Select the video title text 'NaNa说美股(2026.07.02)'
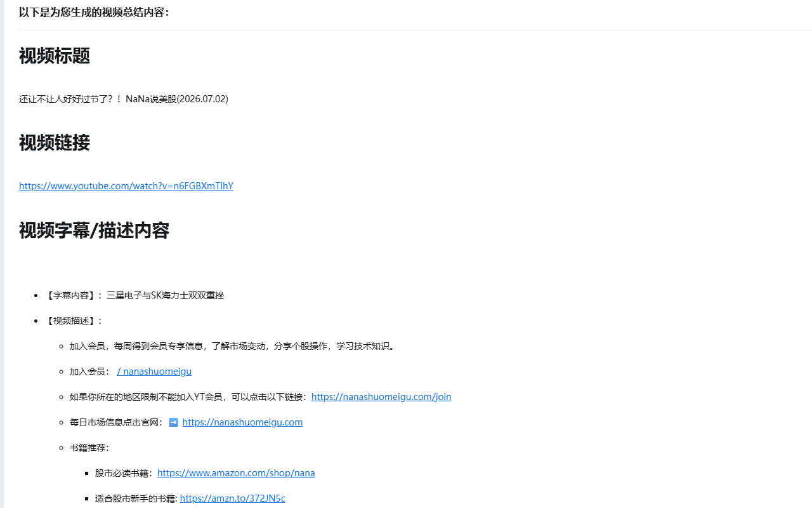This screenshot has width=812, height=508. (x=177, y=99)
